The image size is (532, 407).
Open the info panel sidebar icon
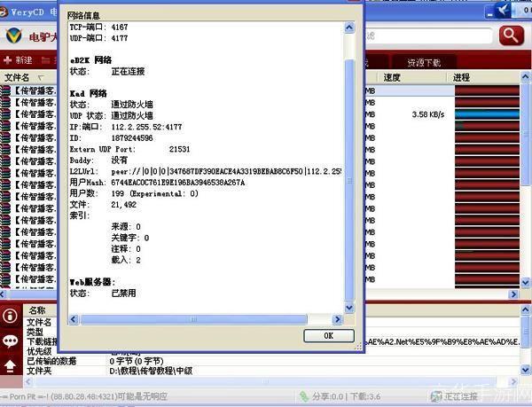click(x=10, y=316)
